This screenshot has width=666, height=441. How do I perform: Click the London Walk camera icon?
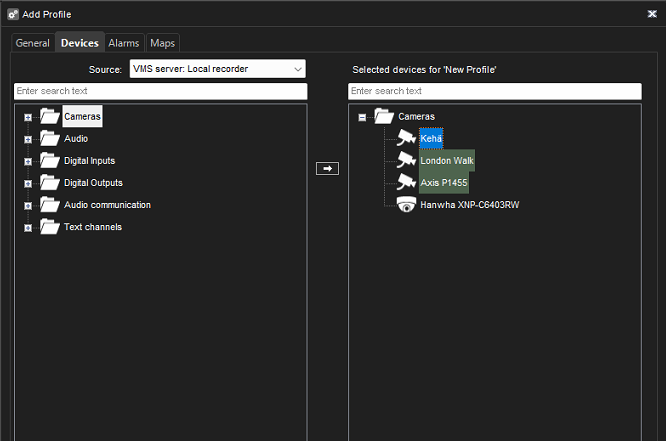click(406, 160)
